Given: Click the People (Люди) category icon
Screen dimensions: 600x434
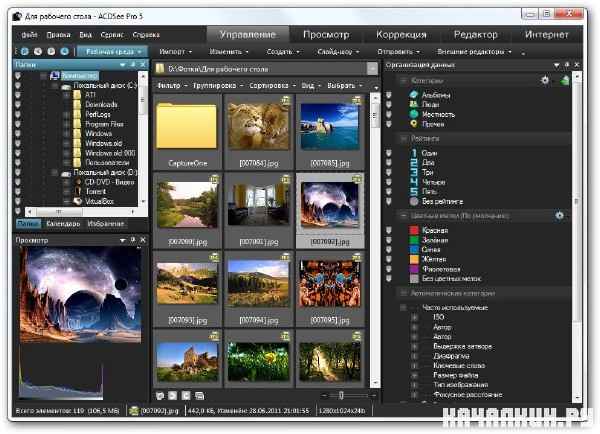Looking at the screenshot, I should click(414, 104).
